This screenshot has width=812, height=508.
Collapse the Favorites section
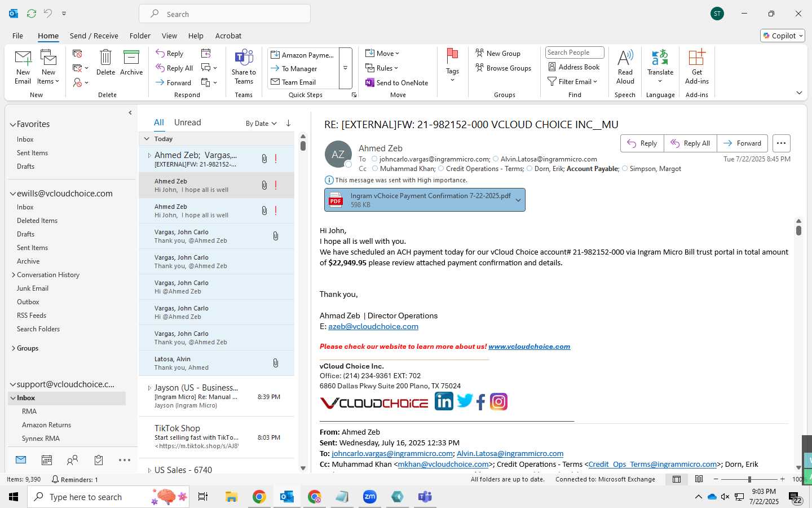(12, 124)
